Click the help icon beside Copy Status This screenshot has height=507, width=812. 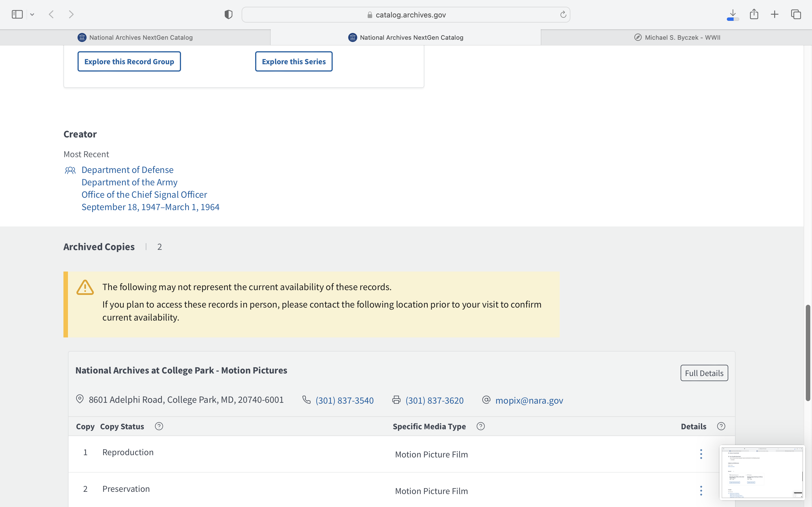coord(159,426)
